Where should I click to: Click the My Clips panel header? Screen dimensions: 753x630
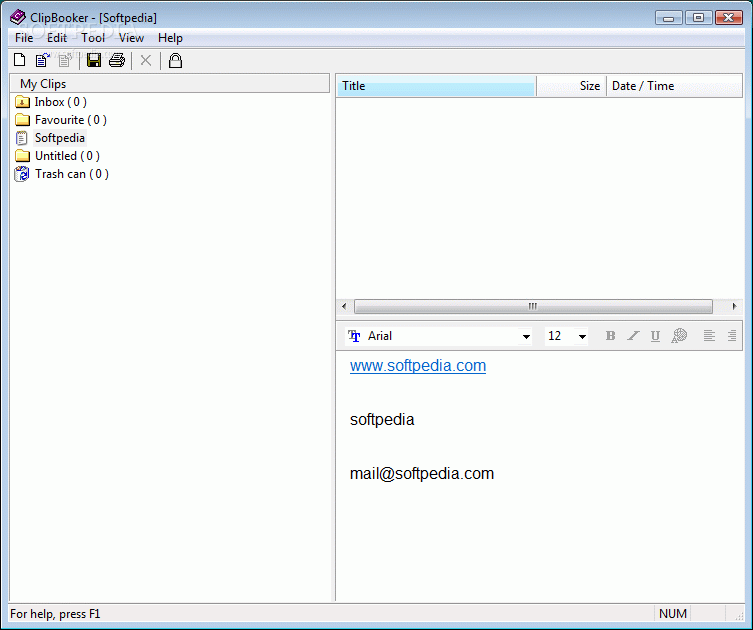(170, 84)
